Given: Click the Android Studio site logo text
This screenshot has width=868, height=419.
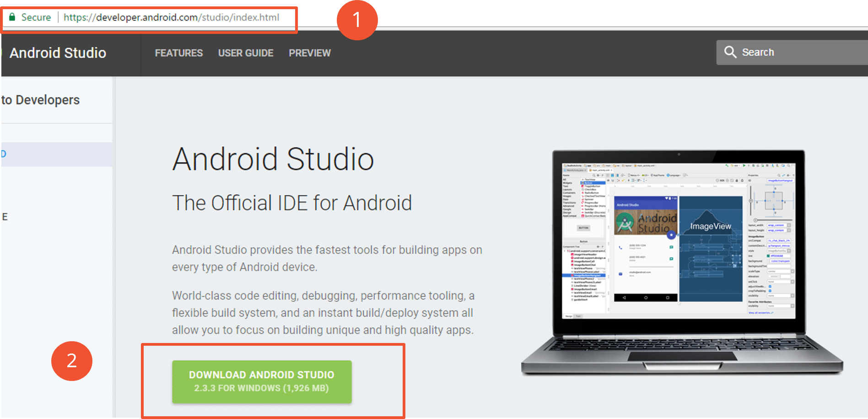Looking at the screenshot, I should pyautogui.click(x=58, y=53).
